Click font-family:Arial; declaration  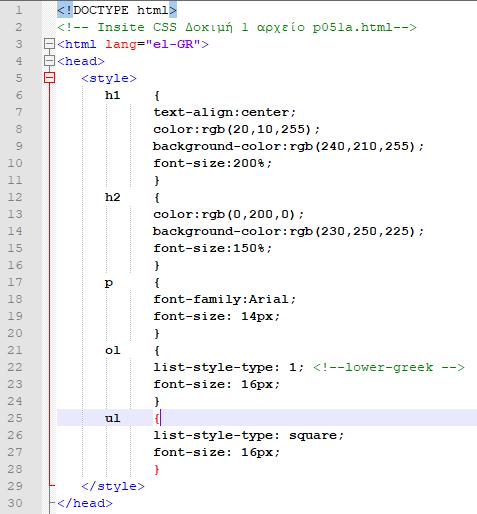[224, 299]
